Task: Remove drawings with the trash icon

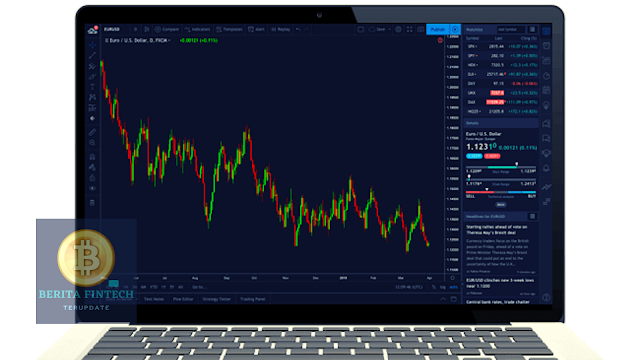Action: pos(93,202)
